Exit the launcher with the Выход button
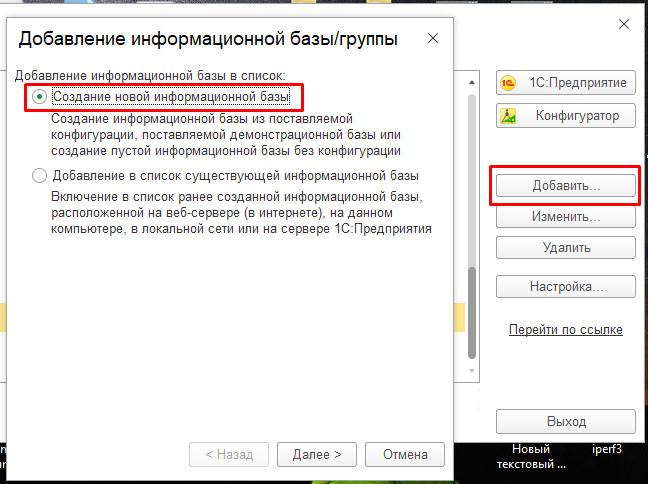Image resolution: width=648 pixels, height=484 pixels. [x=566, y=421]
